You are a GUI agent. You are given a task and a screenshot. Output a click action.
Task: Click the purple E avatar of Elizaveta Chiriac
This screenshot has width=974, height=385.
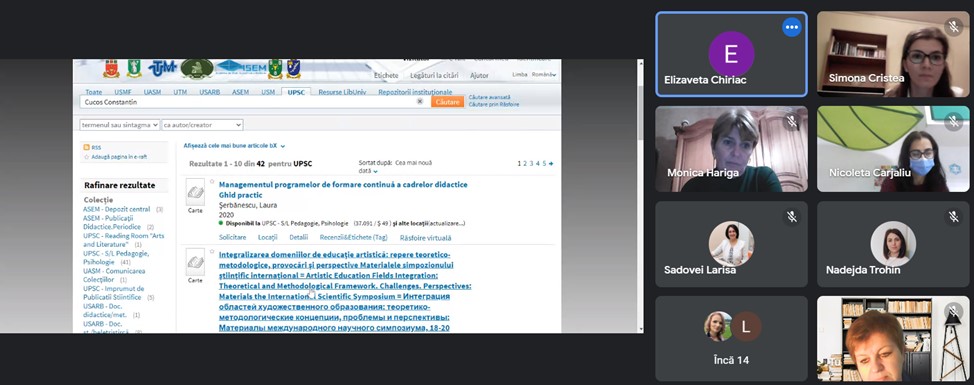pyautogui.click(x=731, y=54)
